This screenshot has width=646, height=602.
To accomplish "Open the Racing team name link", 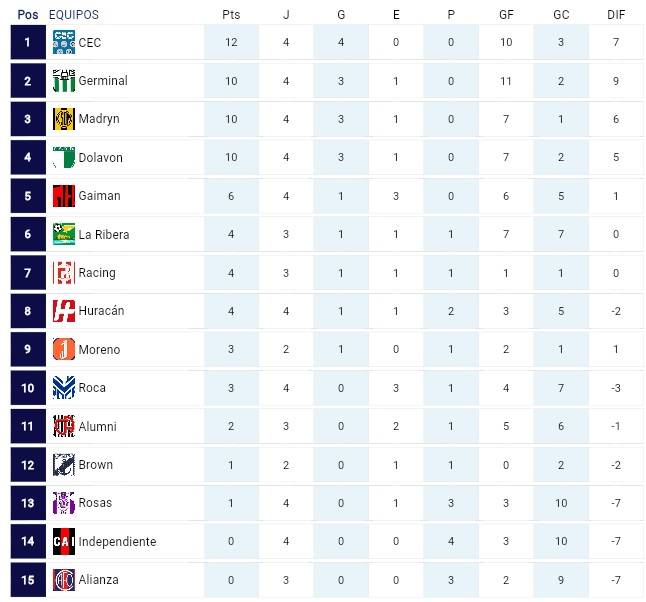I will (97, 273).
